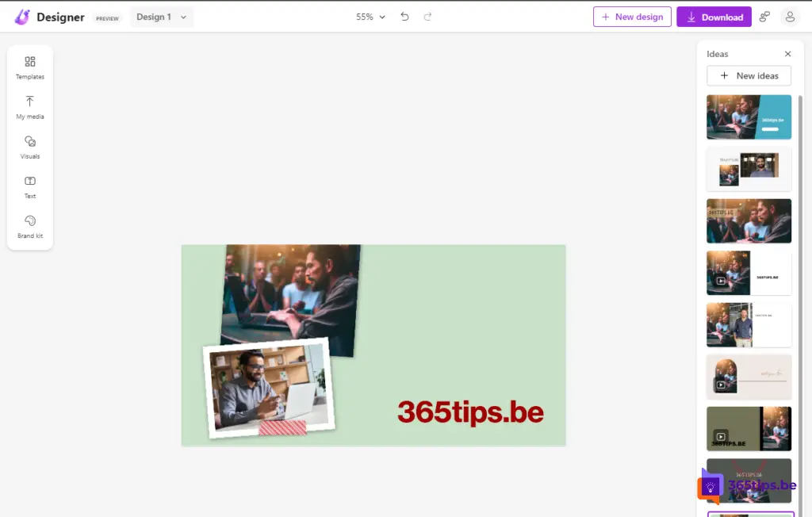Click the Redo arrow
This screenshot has height=517, width=812.
[x=427, y=17]
